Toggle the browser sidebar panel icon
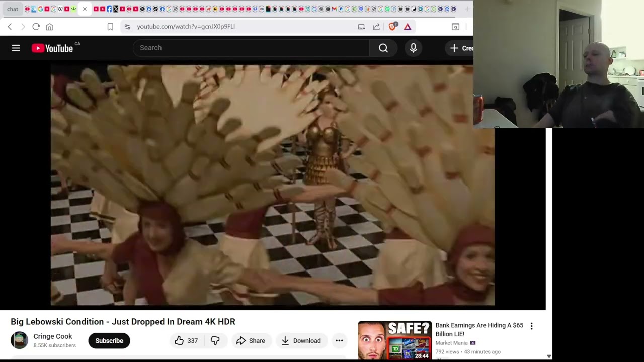644x362 pixels. (x=455, y=27)
